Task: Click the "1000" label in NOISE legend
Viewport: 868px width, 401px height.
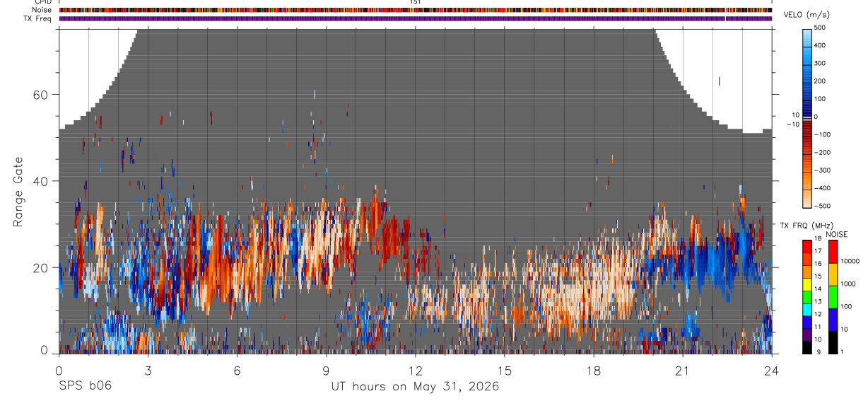Action: point(849,284)
